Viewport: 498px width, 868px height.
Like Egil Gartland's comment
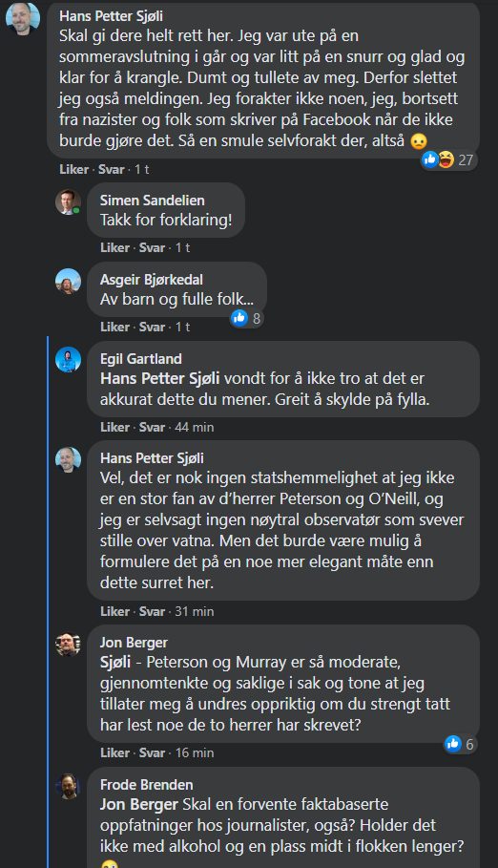click(x=114, y=428)
